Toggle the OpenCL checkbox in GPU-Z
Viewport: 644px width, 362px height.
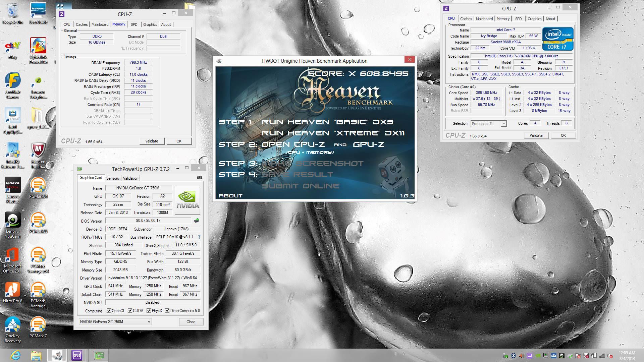point(109,311)
